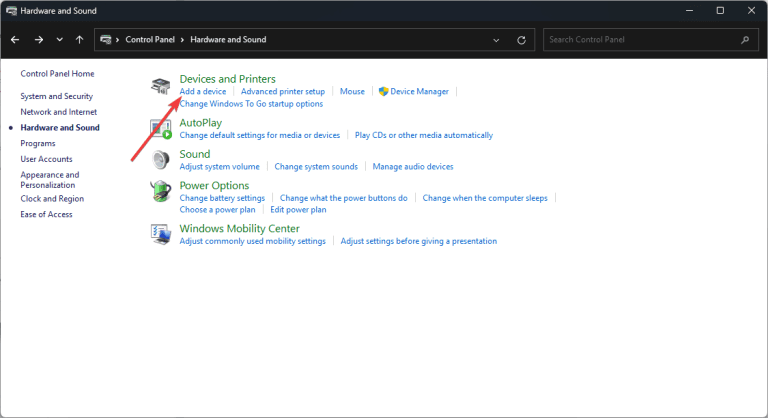
Task: Expand the address bar history dropdown
Action: [x=496, y=40]
